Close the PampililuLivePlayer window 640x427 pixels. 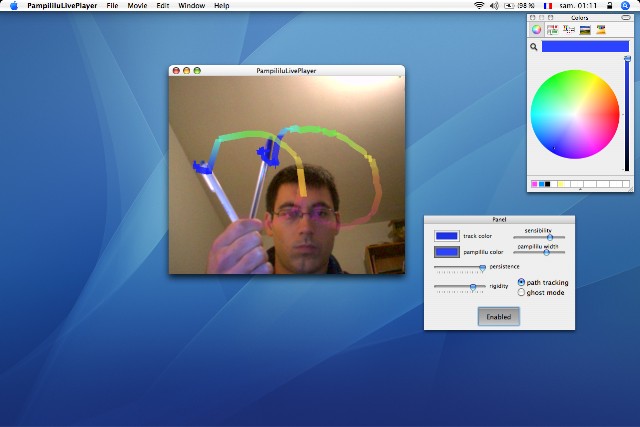(176, 71)
